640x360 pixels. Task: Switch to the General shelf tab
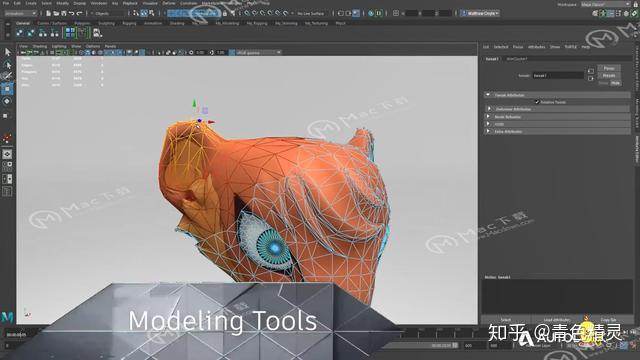click(23, 23)
